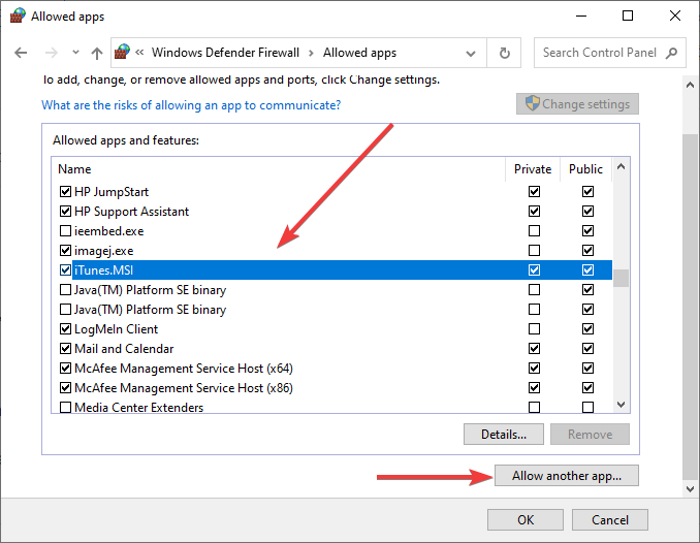The height and width of the screenshot is (543, 700).
Task: Click the Refresh button in address bar
Action: [505, 53]
